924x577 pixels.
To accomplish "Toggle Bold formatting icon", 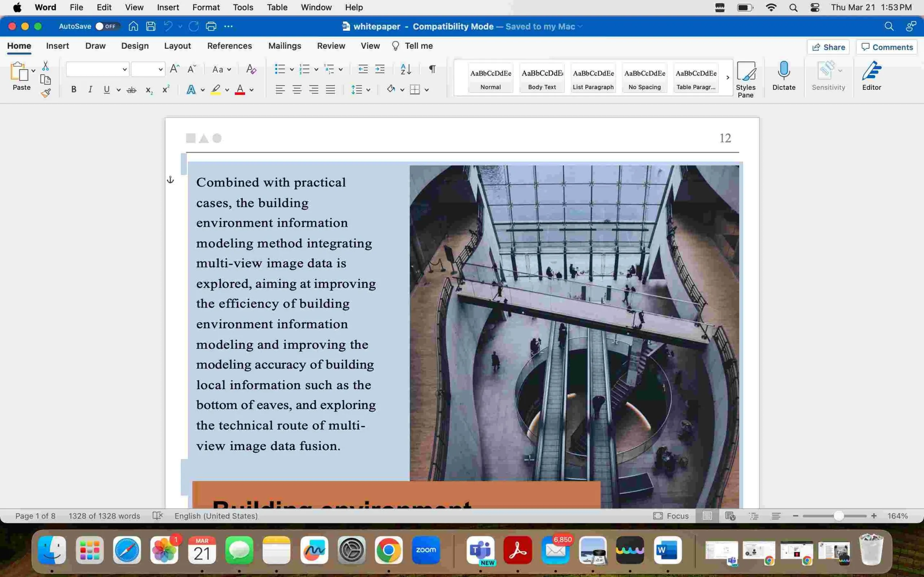I will (x=74, y=89).
